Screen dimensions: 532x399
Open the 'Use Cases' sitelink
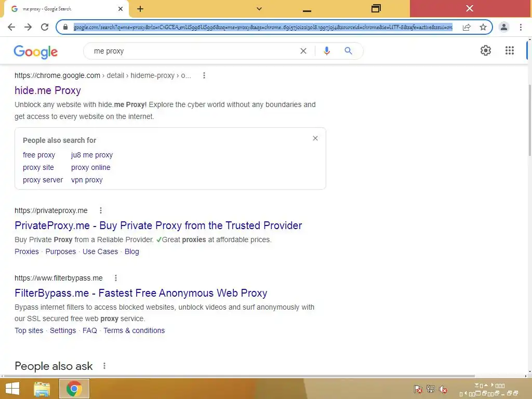point(100,252)
